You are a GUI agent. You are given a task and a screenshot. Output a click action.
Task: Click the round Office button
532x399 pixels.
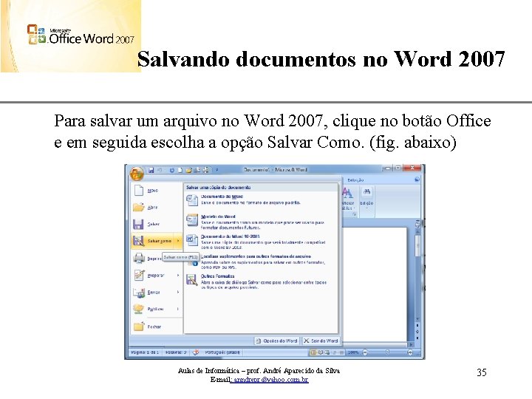(x=137, y=174)
